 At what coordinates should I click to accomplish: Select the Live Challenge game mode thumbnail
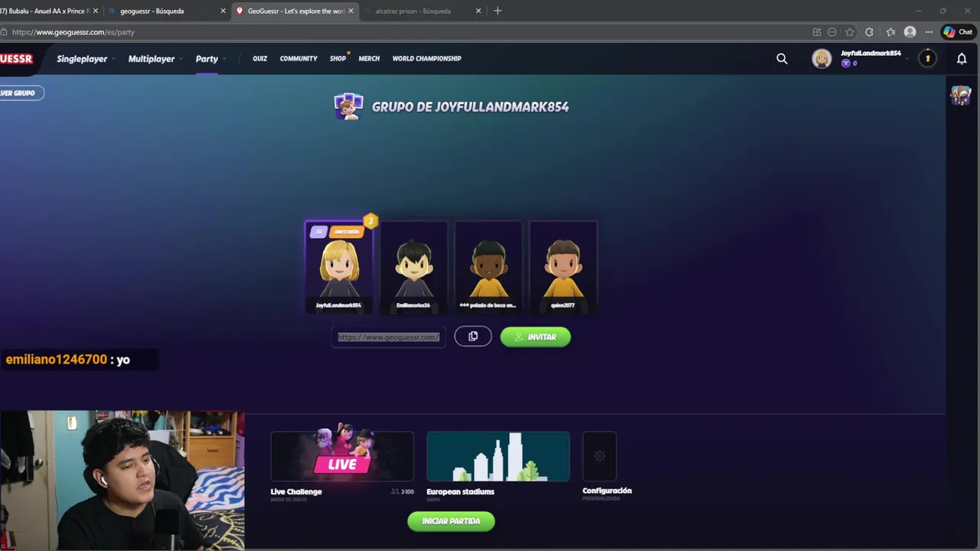[x=342, y=456]
